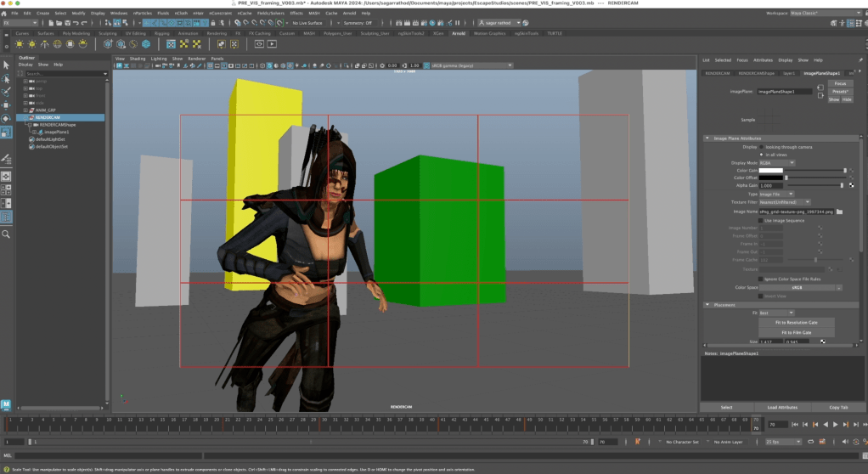Switch to the RENDERCAMShape attribute tab

pos(755,73)
